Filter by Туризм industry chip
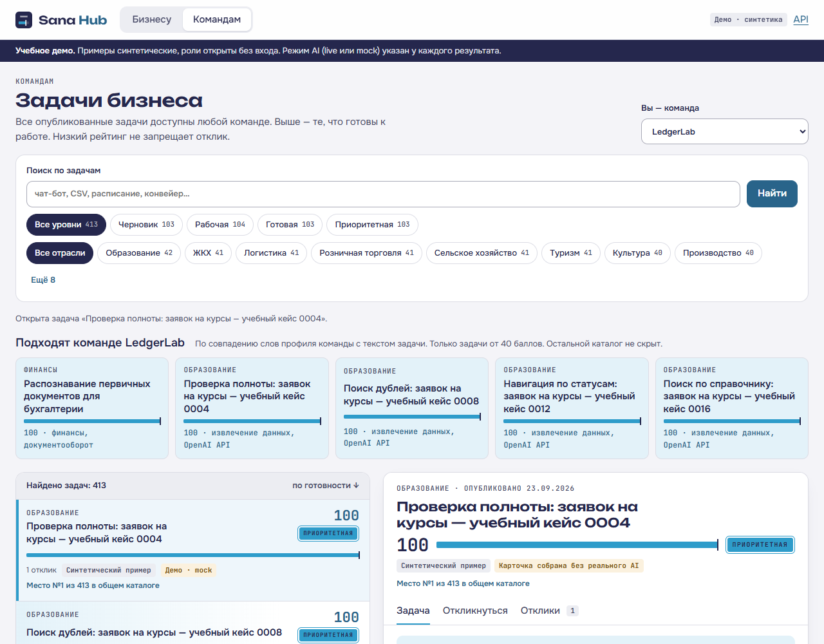824x644 pixels. click(571, 253)
